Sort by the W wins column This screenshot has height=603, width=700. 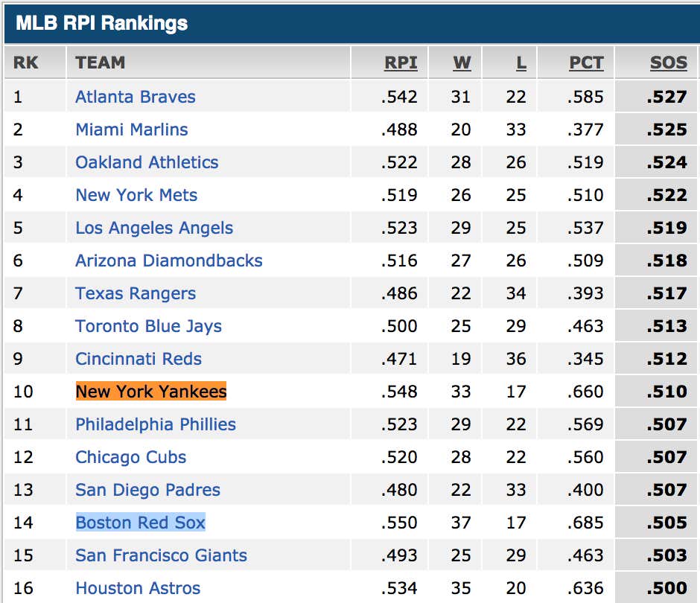[x=462, y=63]
